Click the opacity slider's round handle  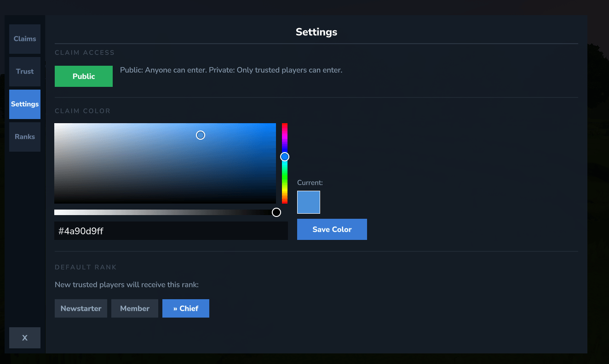276,212
